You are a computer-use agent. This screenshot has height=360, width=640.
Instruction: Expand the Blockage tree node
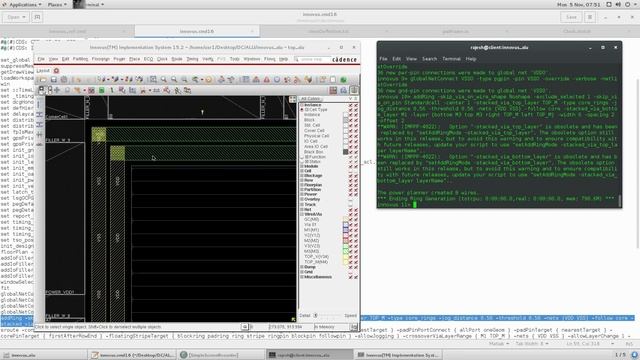click(x=302, y=176)
